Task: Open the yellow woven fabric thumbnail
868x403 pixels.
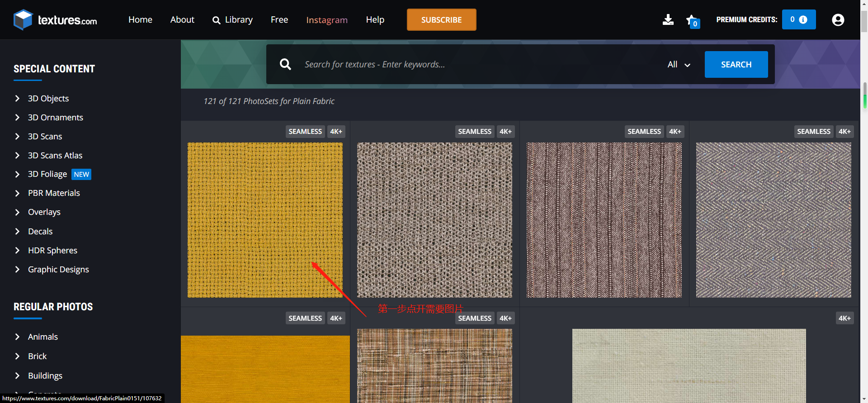Action: 265,220
